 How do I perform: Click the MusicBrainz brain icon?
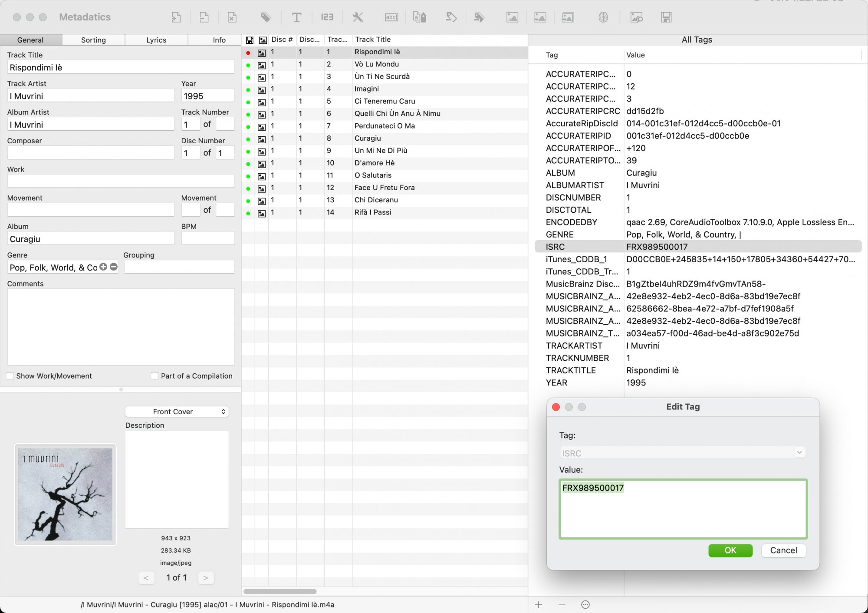coord(603,17)
